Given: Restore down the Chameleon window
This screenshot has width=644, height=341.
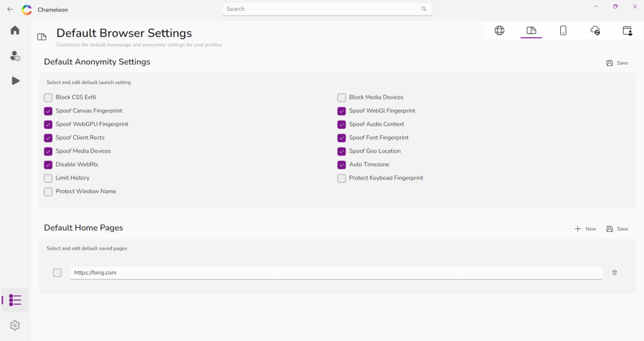Looking at the screenshot, I should (615, 7).
